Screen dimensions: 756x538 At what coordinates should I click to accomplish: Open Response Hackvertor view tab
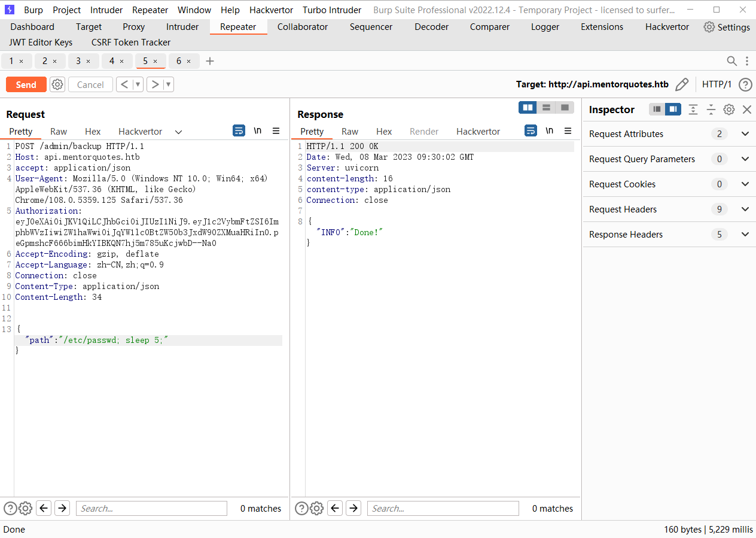pos(478,132)
